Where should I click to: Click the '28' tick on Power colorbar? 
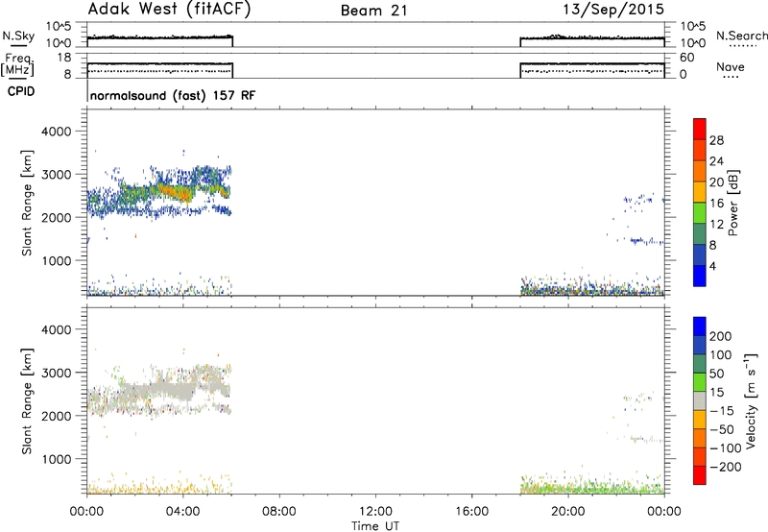click(x=716, y=140)
